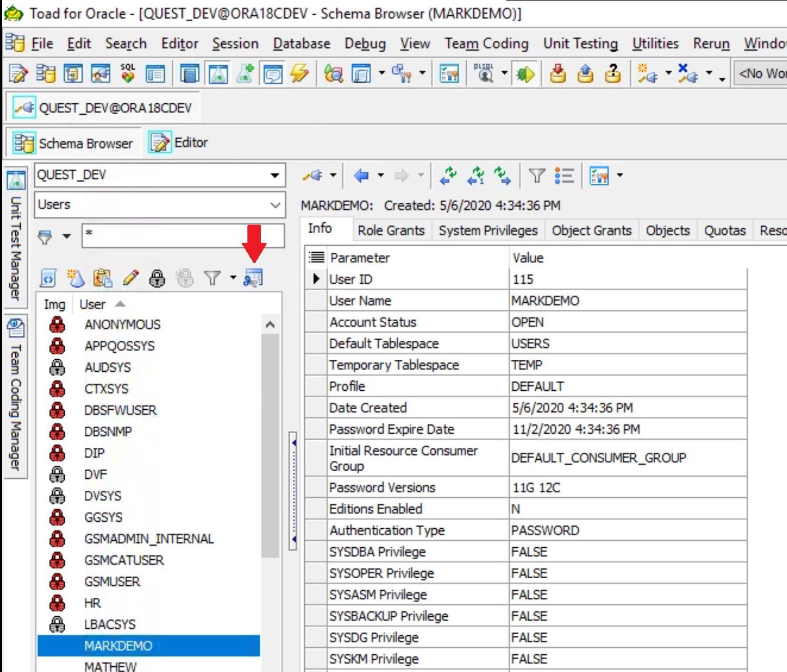Open the connection dropdown in right toolbar
Screen dimensions: 787x672
[333, 176]
